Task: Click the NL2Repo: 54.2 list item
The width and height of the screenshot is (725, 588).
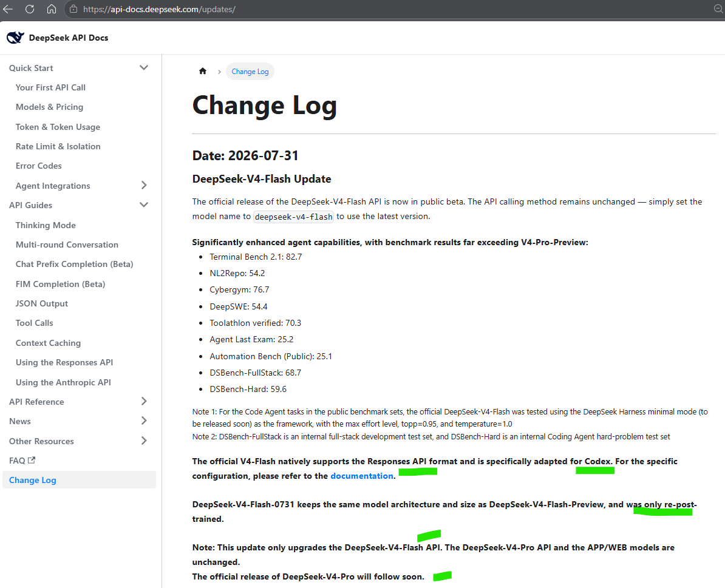Action: coord(237,273)
